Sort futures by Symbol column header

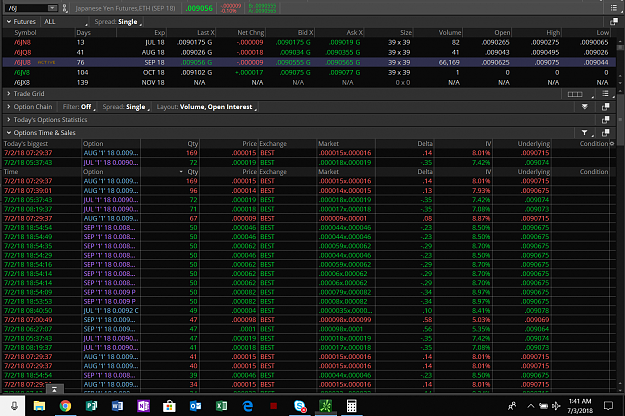tap(25, 33)
